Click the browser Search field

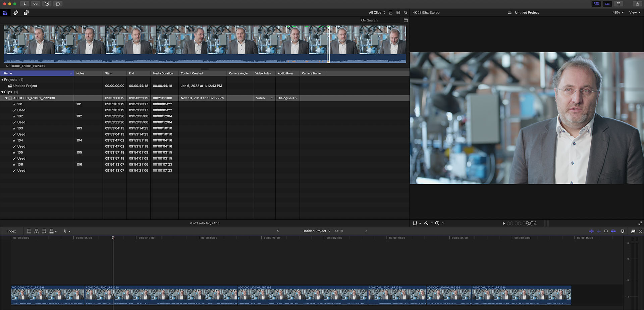point(380,20)
